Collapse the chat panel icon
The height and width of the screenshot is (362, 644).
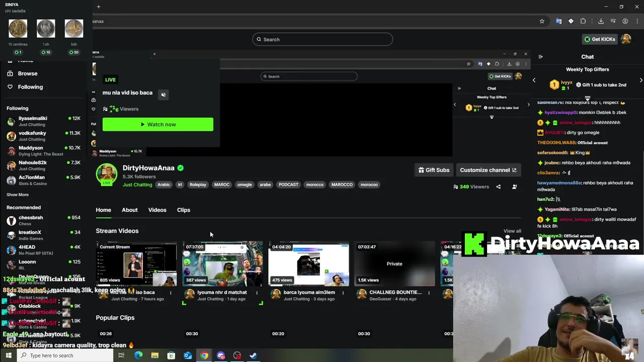tap(540, 57)
